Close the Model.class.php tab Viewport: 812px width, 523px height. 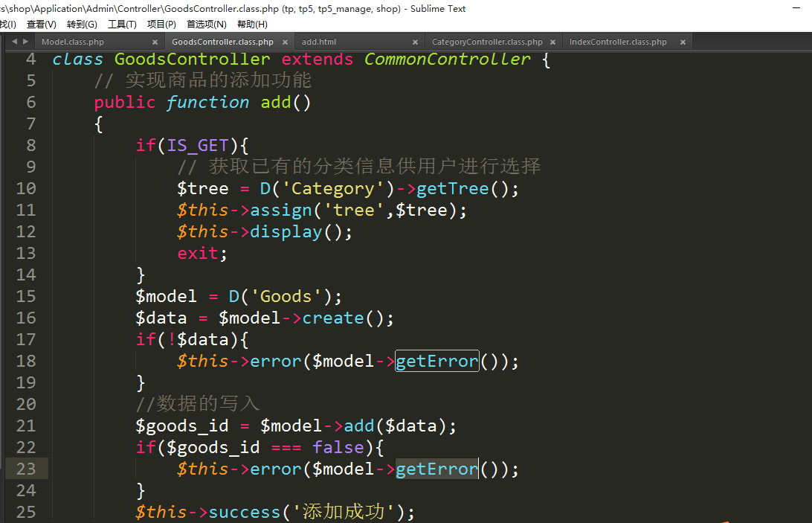(x=155, y=42)
